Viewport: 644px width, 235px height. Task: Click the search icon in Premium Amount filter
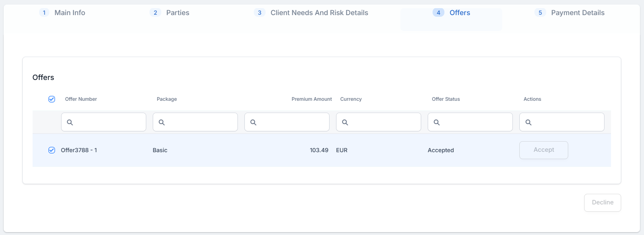253,122
